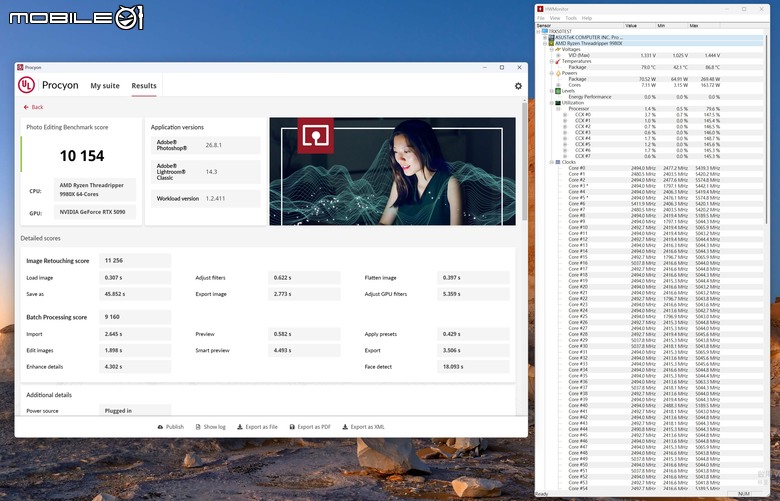This screenshot has height=501, width=780.
Task: Expand the Cores power node
Action: (558, 85)
